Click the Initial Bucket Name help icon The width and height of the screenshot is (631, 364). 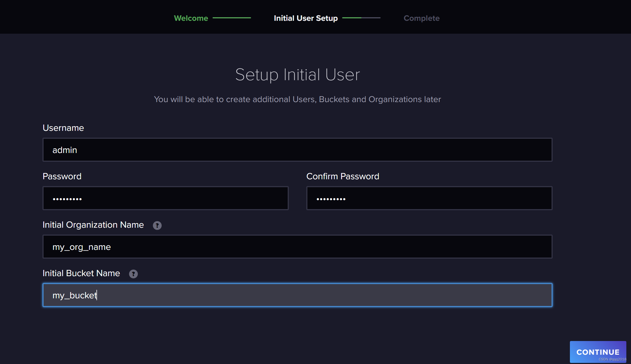(x=133, y=274)
